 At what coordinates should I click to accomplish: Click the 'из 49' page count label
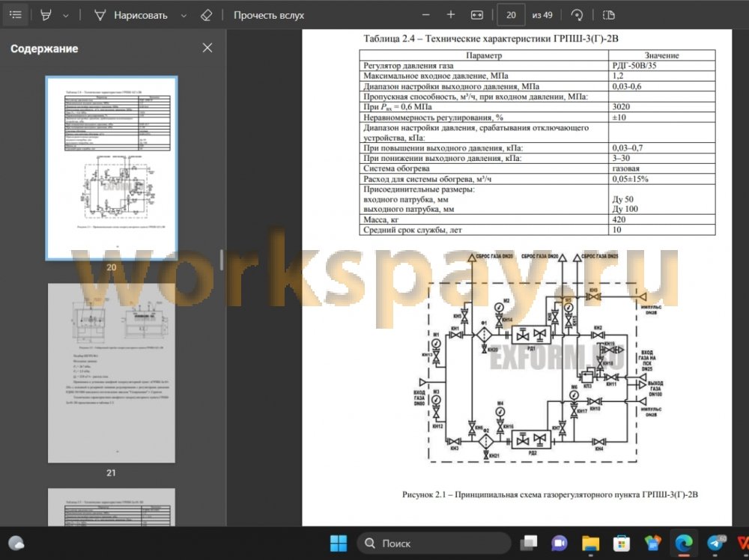coord(542,15)
